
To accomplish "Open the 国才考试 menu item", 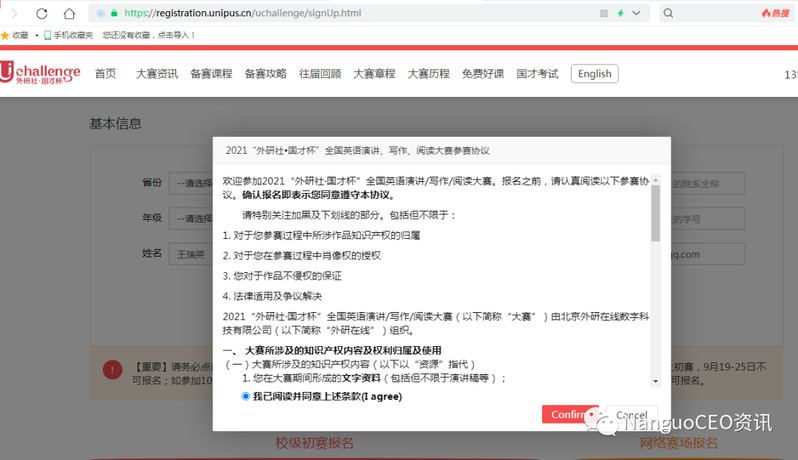I will click(537, 74).
